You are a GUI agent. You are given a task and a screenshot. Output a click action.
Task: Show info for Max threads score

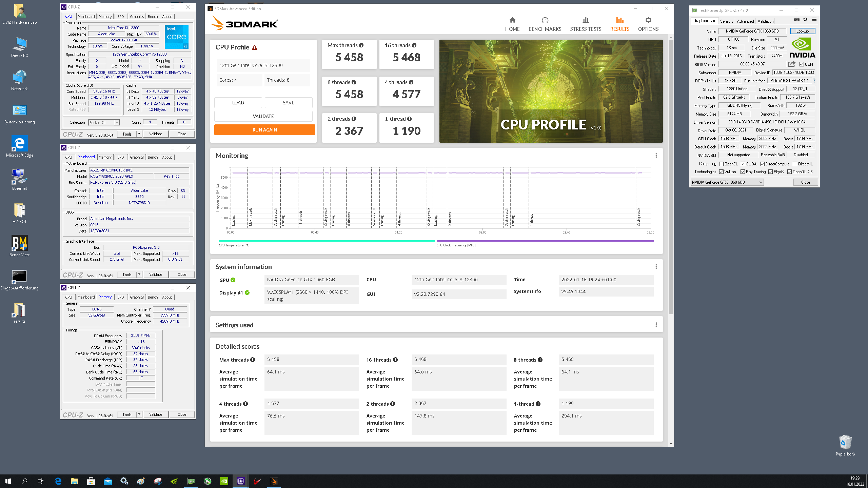[x=361, y=45]
